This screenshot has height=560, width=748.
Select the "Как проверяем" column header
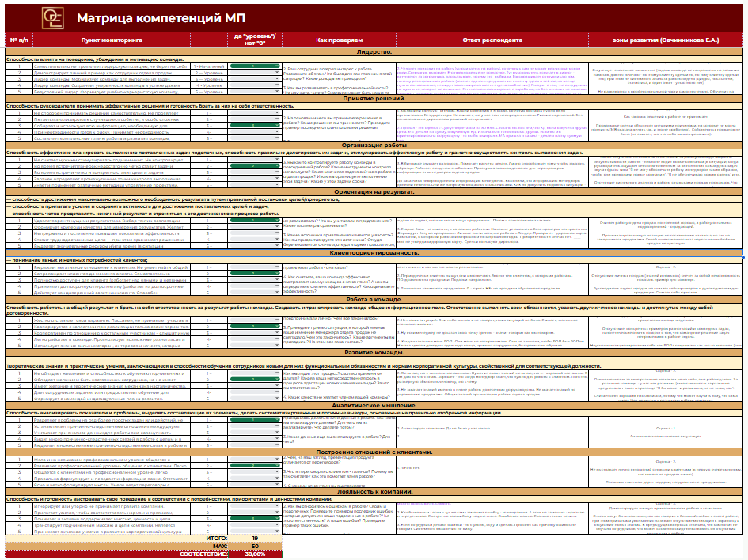339,40
